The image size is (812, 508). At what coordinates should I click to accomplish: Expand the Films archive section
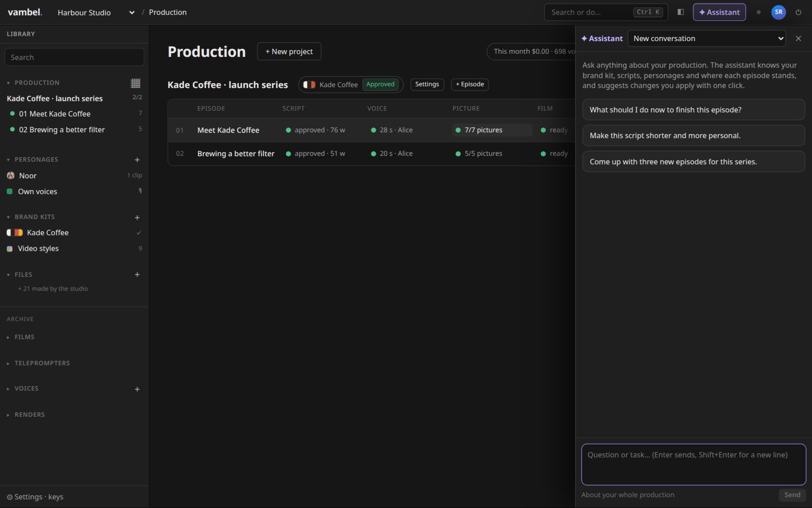[8, 337]
